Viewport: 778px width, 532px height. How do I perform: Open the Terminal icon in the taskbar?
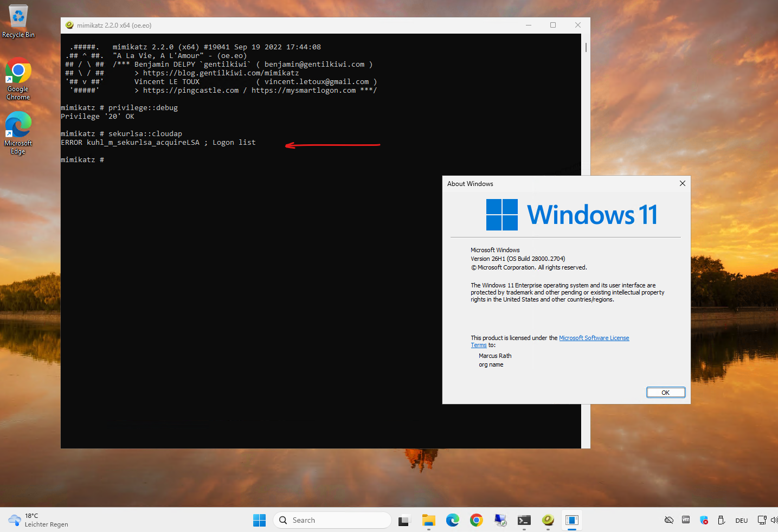pyautogui.click(x=524, y=521)
